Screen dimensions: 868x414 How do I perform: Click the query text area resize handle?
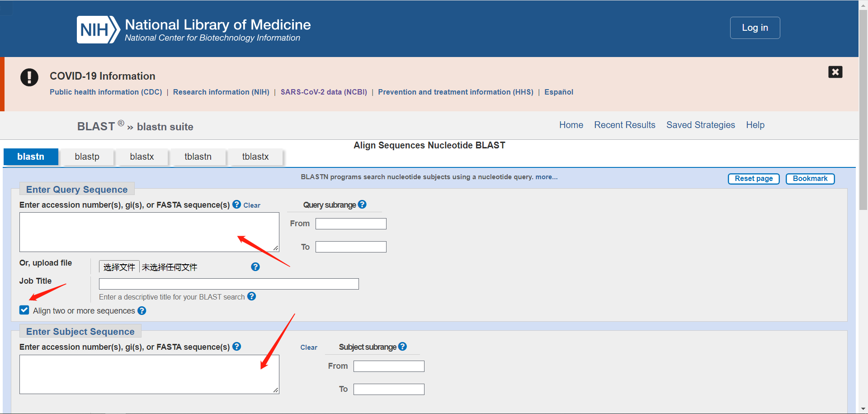tap(276, 248)
